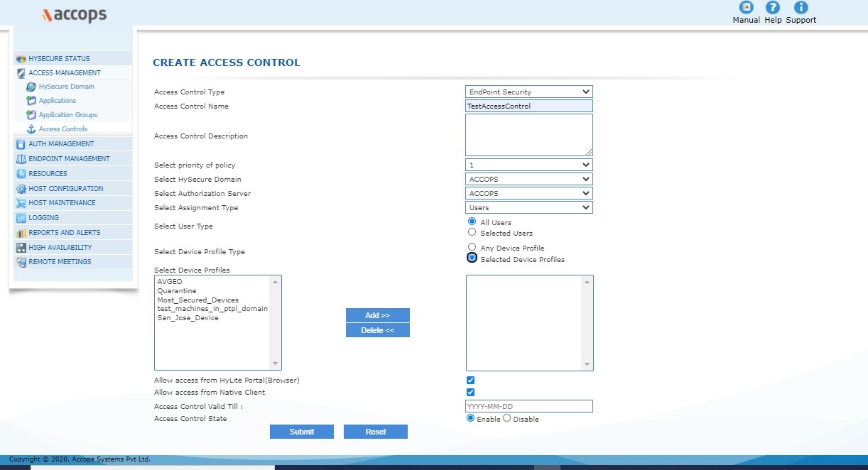Open the Access Control Type dropdown

pyautogui.click(x=528, y=92)
